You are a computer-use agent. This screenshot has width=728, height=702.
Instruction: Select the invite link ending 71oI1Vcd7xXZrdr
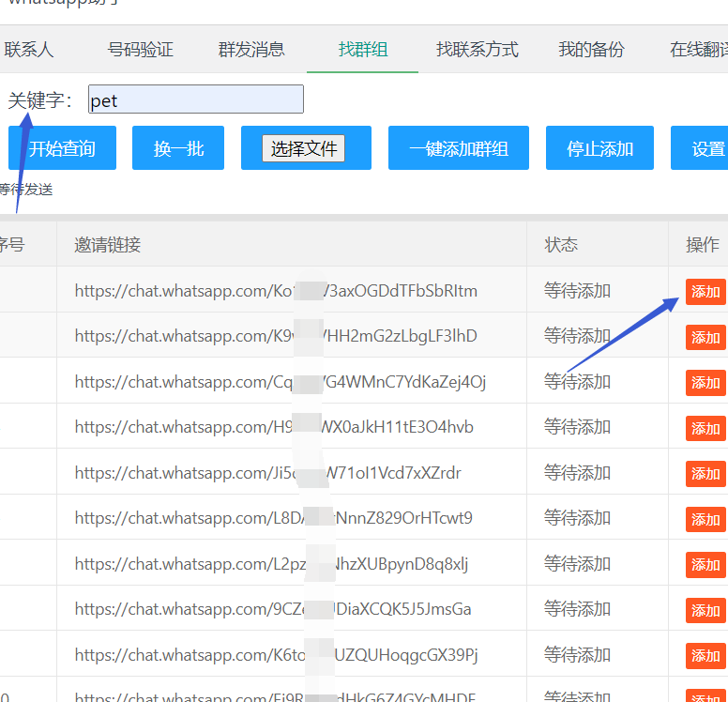[x=268, y=473]
